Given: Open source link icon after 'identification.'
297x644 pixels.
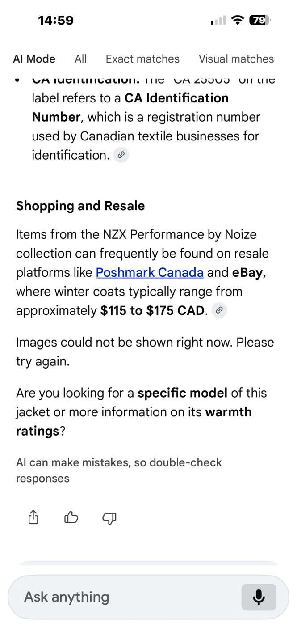Looking at the screenshot, I should point(121,155).
